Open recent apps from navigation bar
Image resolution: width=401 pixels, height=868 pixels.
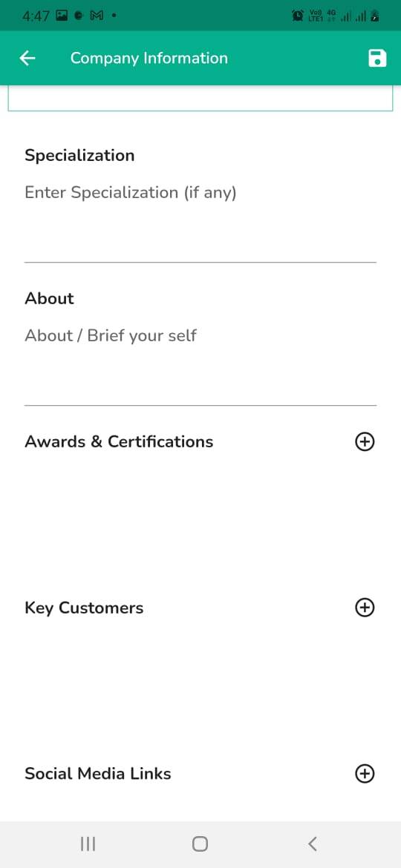pyautogui.click(x=88, y=844)
